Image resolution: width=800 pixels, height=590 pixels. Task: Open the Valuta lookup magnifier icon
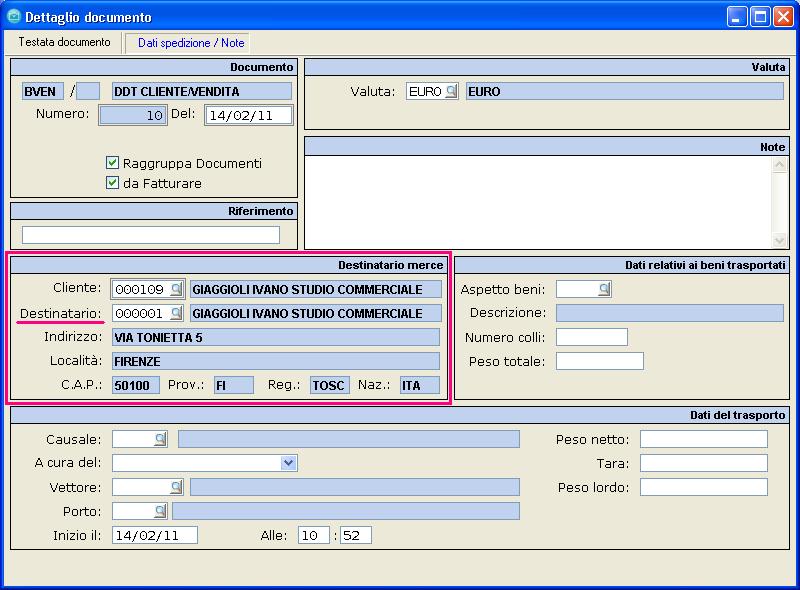click(x=451, y=91)
